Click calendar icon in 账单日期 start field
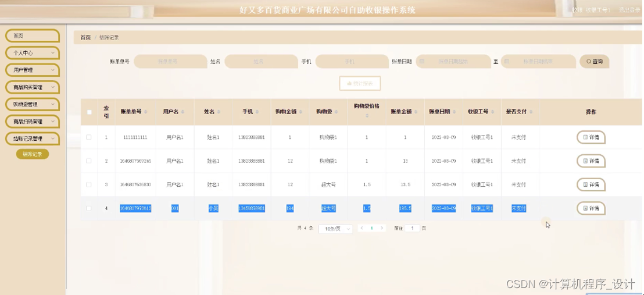The image size is (644, 295). 422,61
